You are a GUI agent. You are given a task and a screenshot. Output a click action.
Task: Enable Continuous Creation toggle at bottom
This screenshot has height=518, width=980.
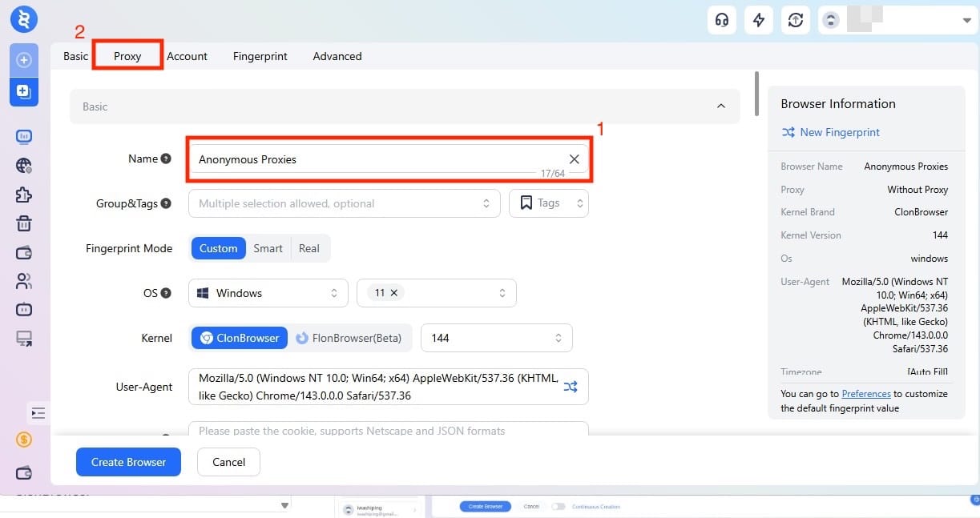556,506
